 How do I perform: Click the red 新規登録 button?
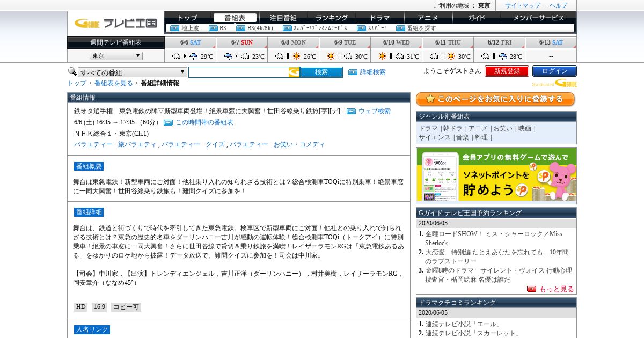(x=507, y=71)
